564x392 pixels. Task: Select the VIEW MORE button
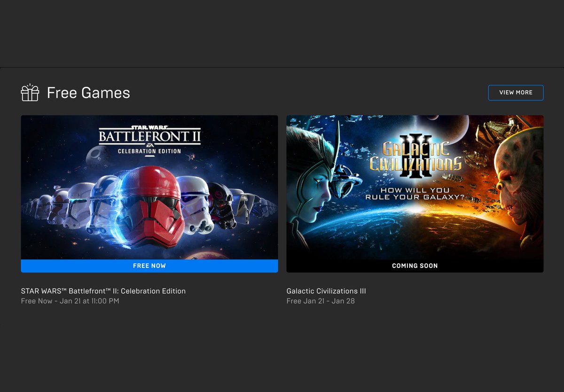(516, 93)
